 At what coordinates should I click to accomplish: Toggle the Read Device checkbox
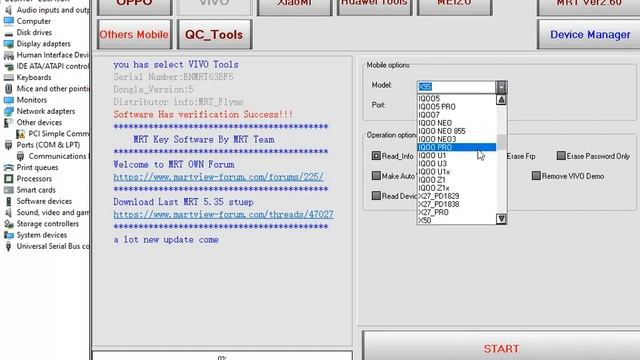point(376,196)
